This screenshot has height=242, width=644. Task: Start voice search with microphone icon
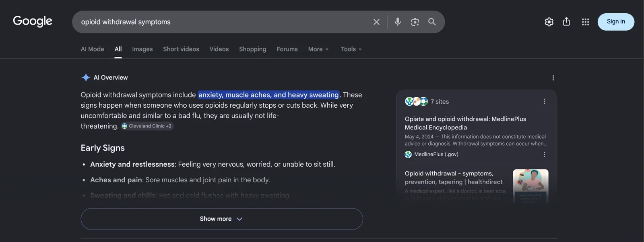tap(398, 22)
